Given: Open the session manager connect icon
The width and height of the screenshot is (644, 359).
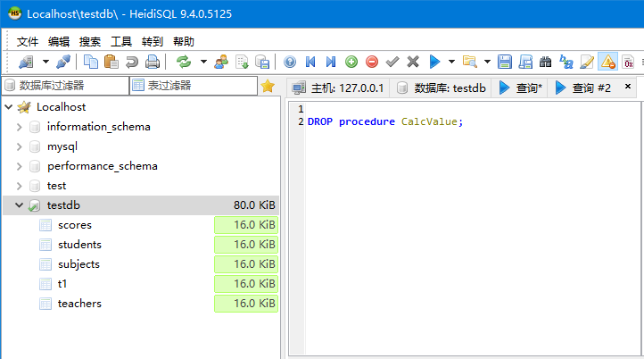Looking at the screenshot, I should pos(26,63).
